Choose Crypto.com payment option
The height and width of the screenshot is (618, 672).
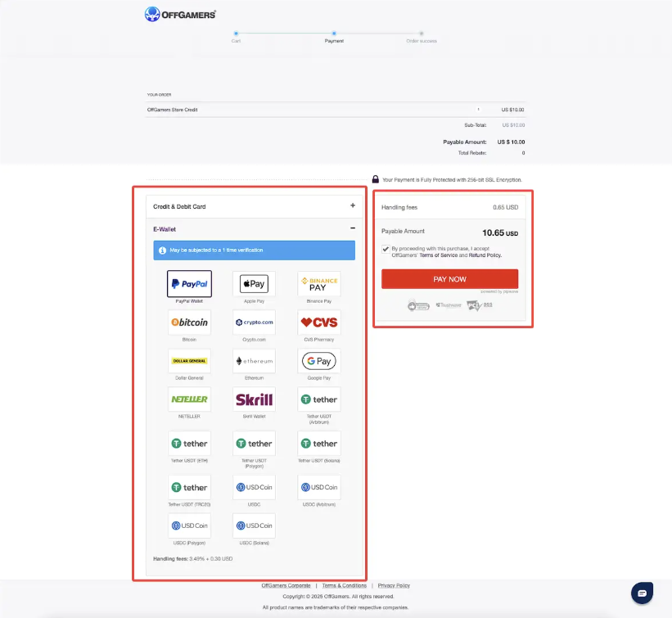[254, 323]
